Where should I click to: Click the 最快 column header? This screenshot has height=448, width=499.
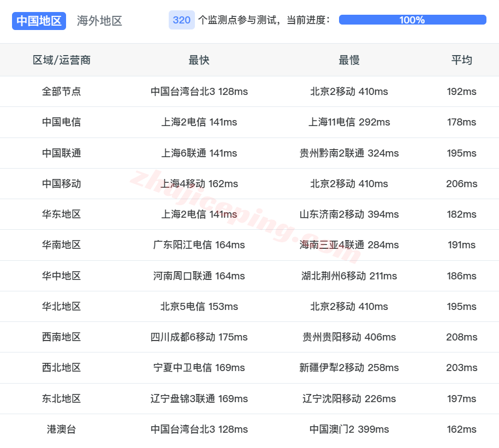click(199, 60)
